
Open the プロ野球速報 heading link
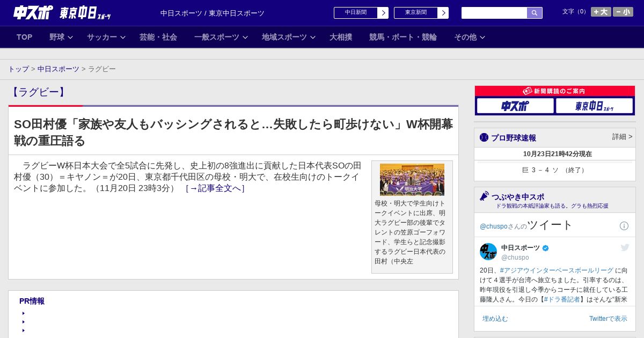[514, 138]
